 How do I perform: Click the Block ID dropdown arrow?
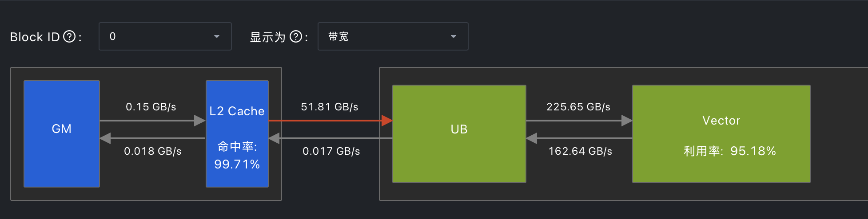(x=217, y=36)
